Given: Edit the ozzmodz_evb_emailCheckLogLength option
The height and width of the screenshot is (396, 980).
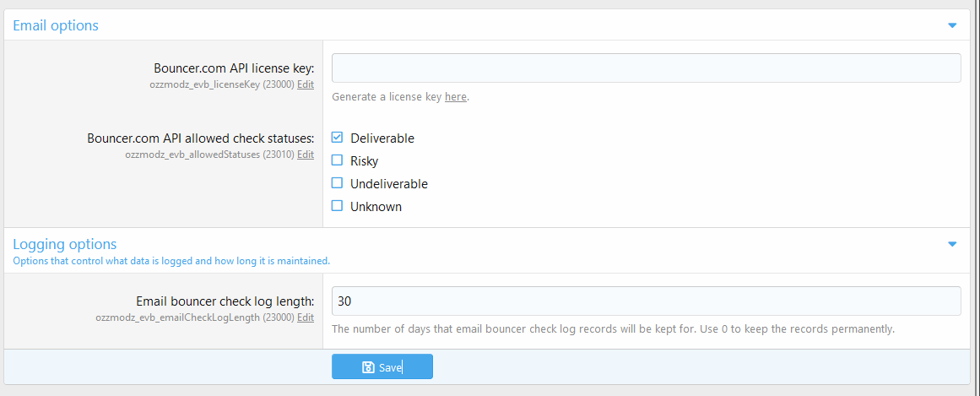Looking at the screenshot, I should (x=306, y=317).
